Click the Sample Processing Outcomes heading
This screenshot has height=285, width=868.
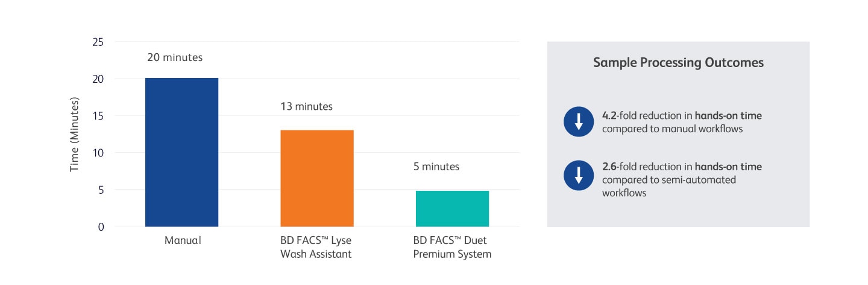coord(678,63)
